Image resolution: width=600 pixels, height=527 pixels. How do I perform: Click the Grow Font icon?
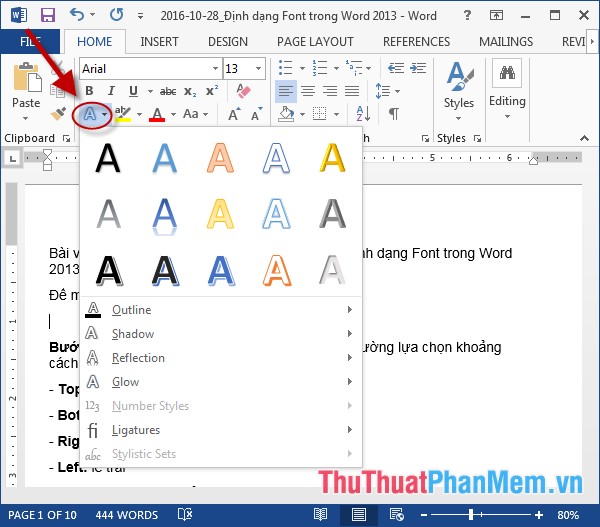click(235, 114)
